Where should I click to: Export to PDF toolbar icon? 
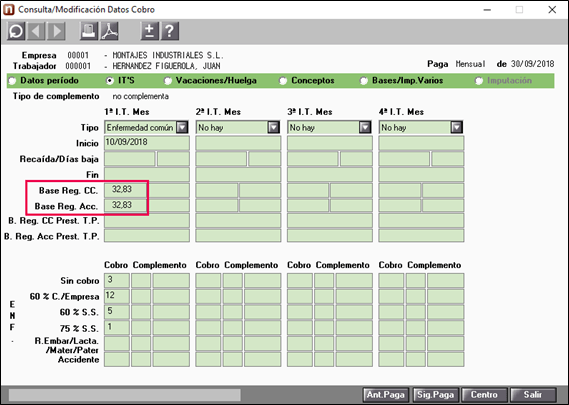point(109,31)
